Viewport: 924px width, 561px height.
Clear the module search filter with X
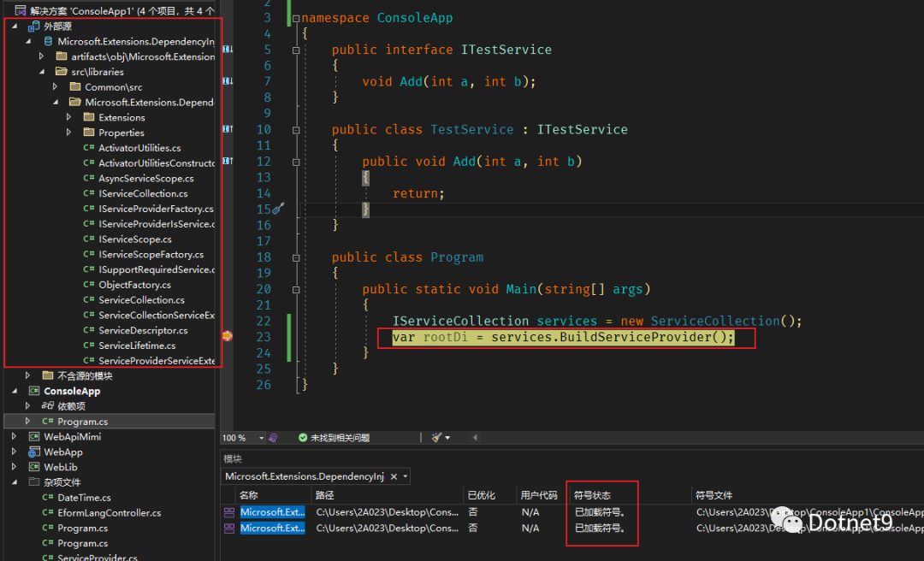pos(394,476)
